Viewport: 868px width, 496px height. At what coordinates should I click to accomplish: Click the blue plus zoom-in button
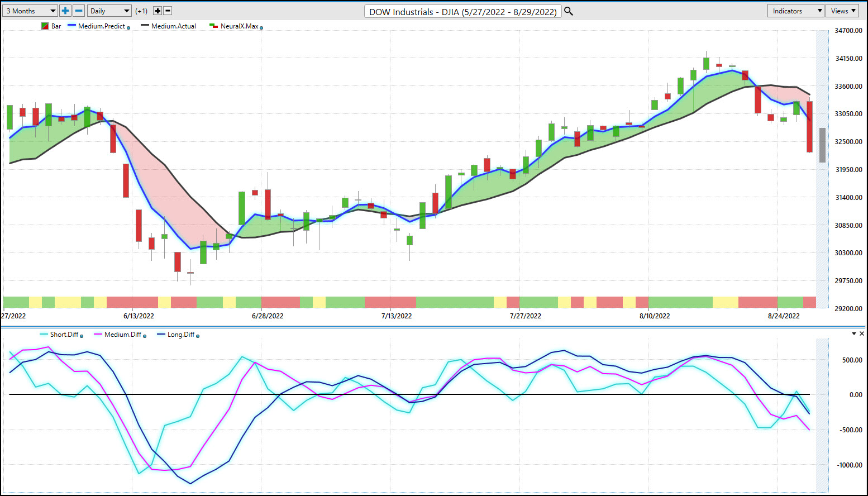(65, 11)
